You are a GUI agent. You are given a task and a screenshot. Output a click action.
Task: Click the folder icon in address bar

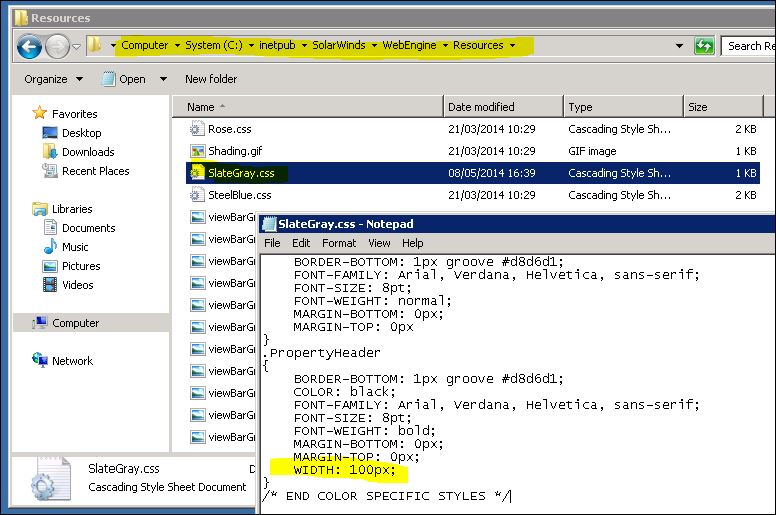95,46
